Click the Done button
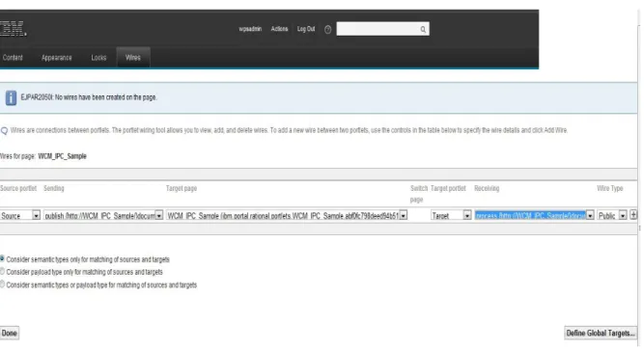 tap(10, 334)
